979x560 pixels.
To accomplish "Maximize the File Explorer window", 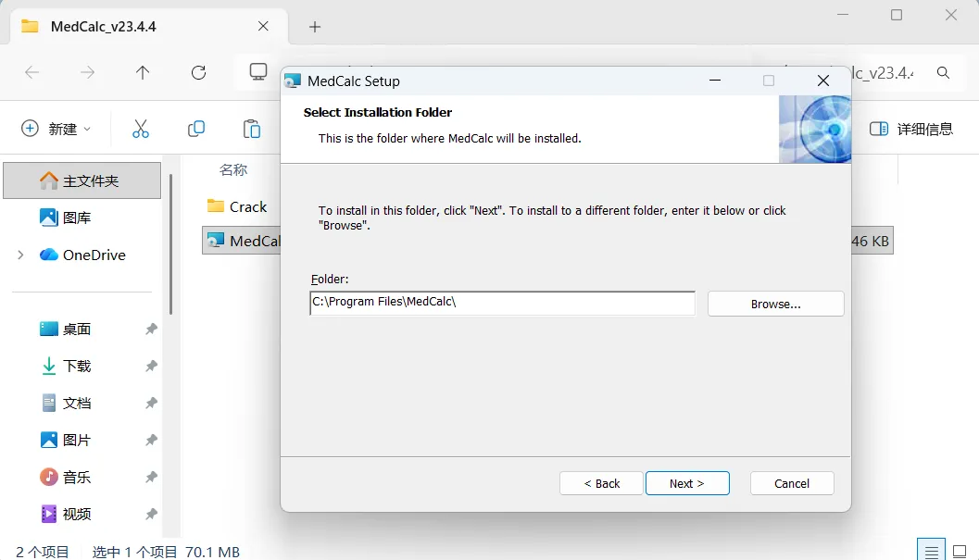I will point(897,15).
